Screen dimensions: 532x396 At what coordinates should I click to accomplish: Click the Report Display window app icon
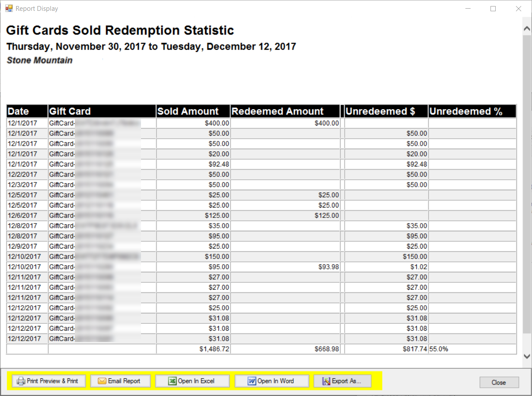click(x=9, y=8)
